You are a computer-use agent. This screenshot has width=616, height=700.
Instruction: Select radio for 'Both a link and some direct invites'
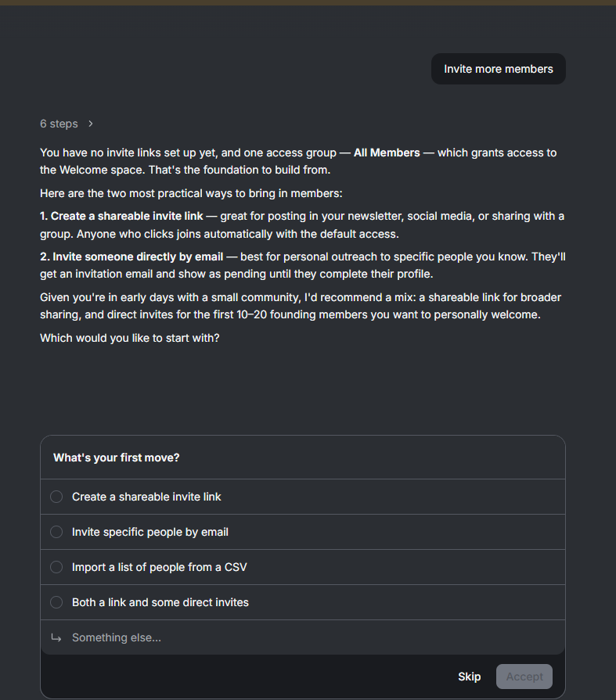pyautogui.click(x=56, y=602)
